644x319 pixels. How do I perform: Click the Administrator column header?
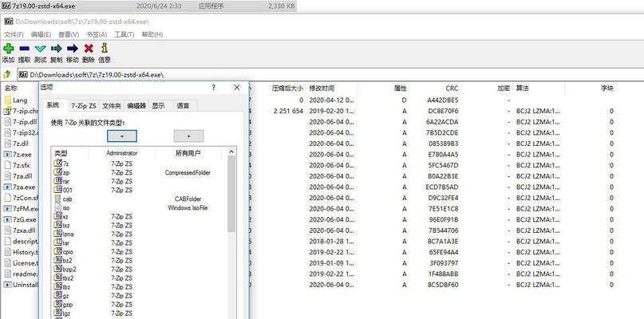(122, 153)
